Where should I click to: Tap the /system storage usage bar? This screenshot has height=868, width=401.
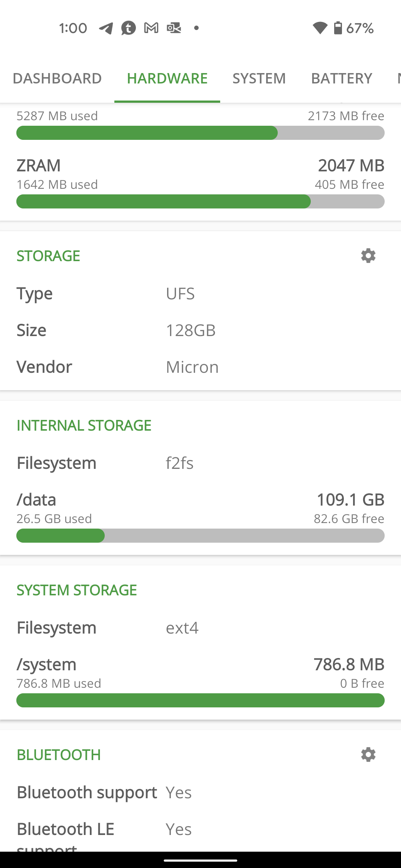tap(200, 700)
